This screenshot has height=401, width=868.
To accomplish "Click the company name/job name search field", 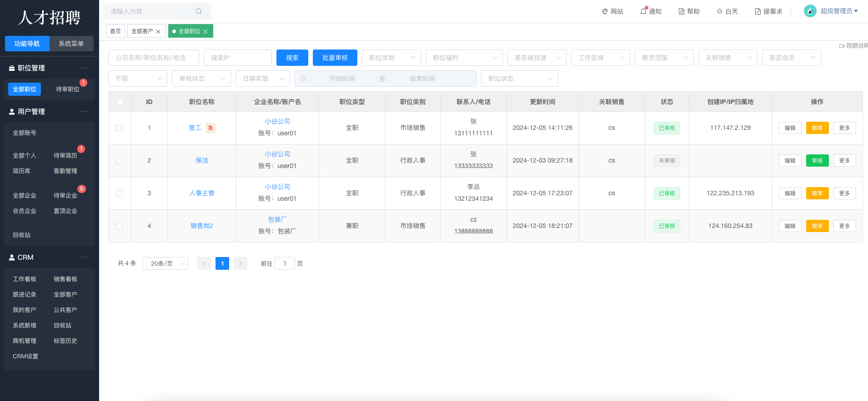I will tap(153, 58).
